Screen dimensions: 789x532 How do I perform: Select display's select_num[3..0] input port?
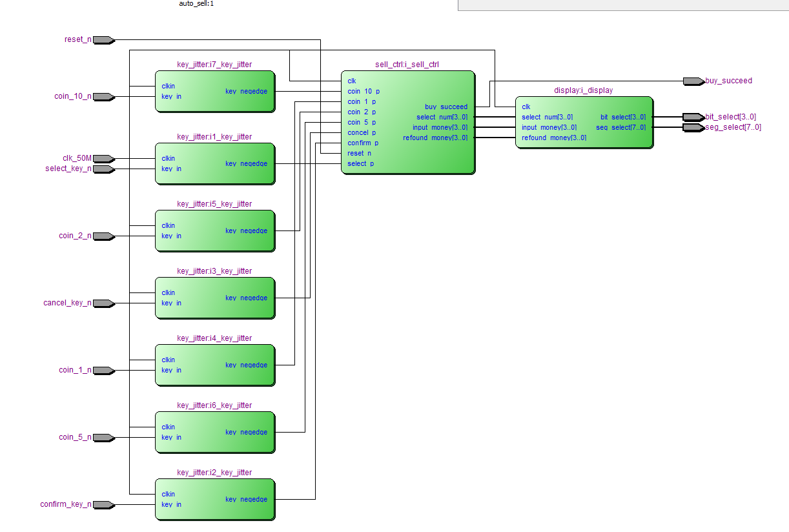[548, 118]
